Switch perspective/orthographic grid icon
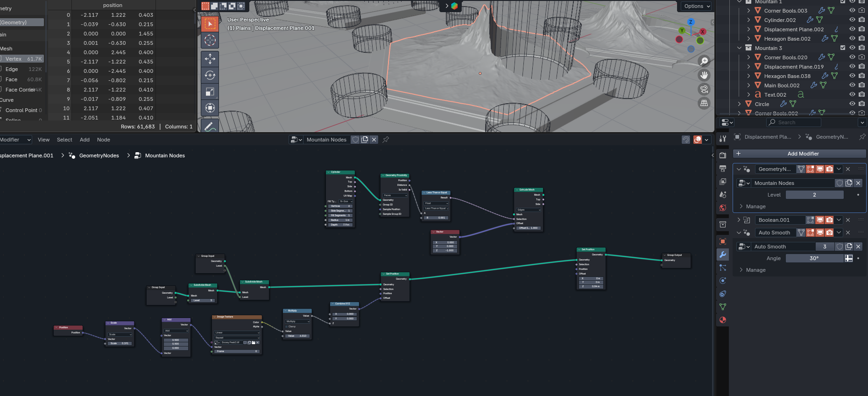Image resolution: width=868 pixels, height=396 pixels. tap(704, 103)
